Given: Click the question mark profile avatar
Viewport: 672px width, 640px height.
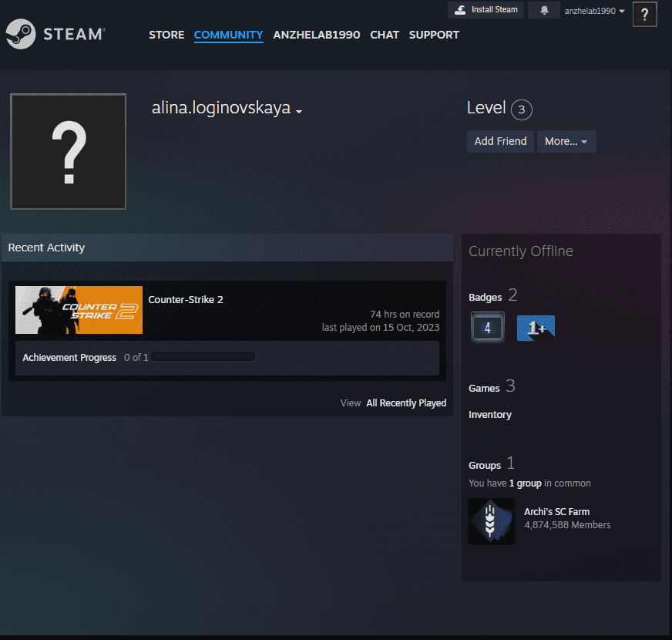Looking at the screenshot, I should [x=68, y=151].
